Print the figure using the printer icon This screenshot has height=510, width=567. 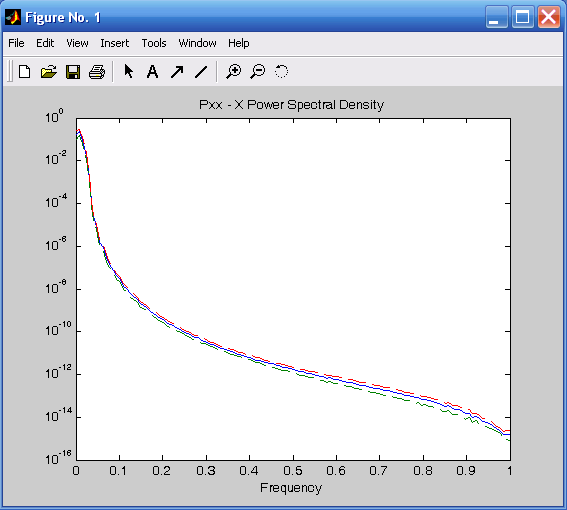tap(97, 72)
